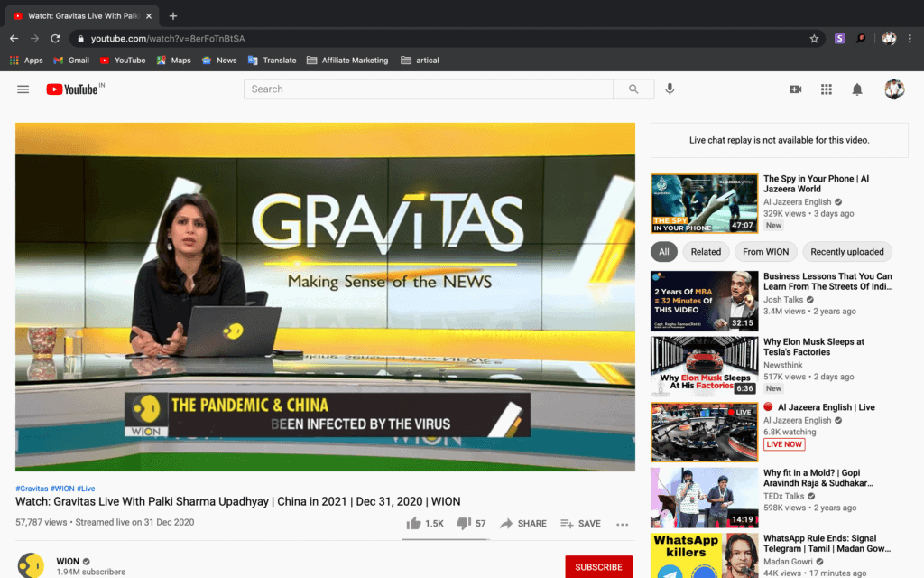Select the All filter chip
The image size is (924, 578).
tap(663, 252)
